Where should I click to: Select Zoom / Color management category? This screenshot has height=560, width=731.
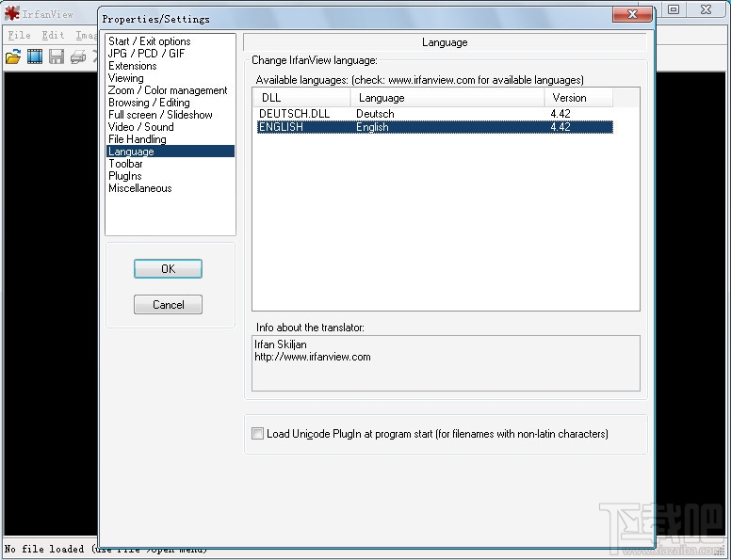168,90
